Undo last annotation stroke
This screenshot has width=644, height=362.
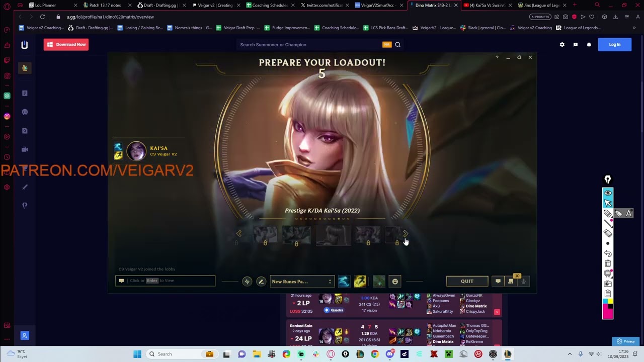[x=608, y=254]
